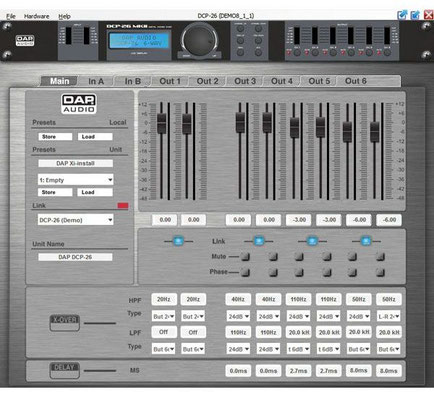Open the HPF type dropdown for Out 1

[238, 316]
